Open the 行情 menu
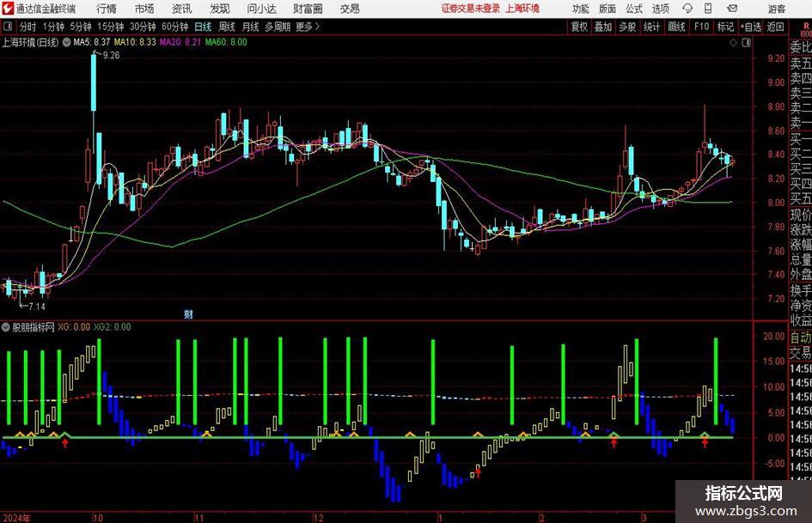This screenshot has height=523, width=812. tap(107, 9)
